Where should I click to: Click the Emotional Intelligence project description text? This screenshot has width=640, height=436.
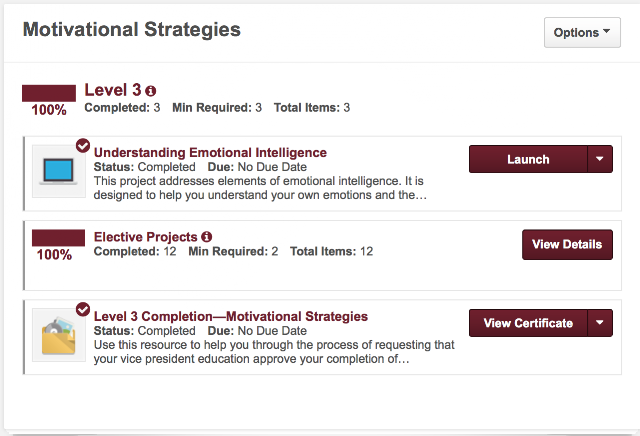260,188
